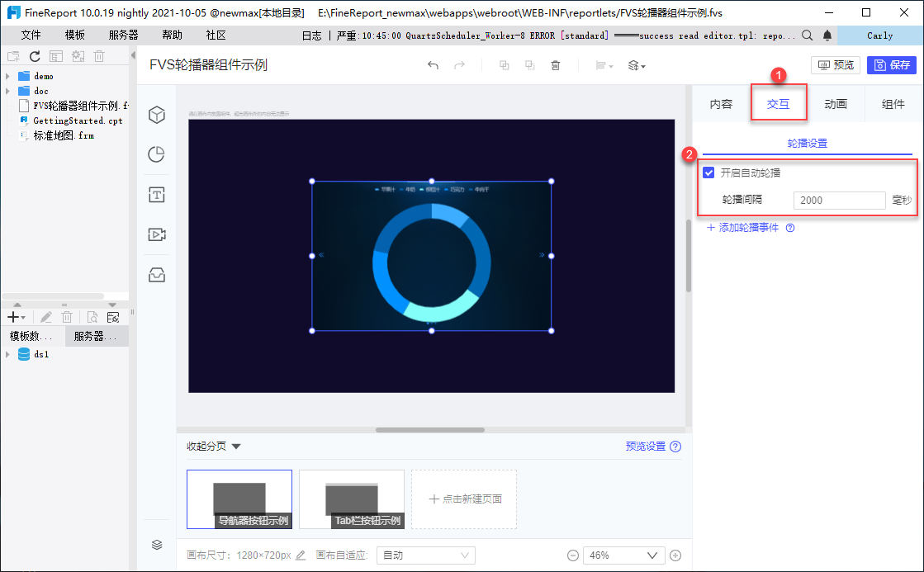Click the add dataset plus dropdown
924x572 pixels.
coord(17,318)
